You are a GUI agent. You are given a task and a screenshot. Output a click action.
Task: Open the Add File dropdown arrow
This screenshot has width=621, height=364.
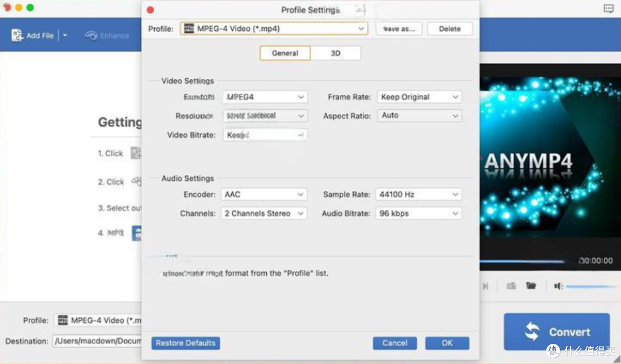pyautogui.click(x=65, y=35)
